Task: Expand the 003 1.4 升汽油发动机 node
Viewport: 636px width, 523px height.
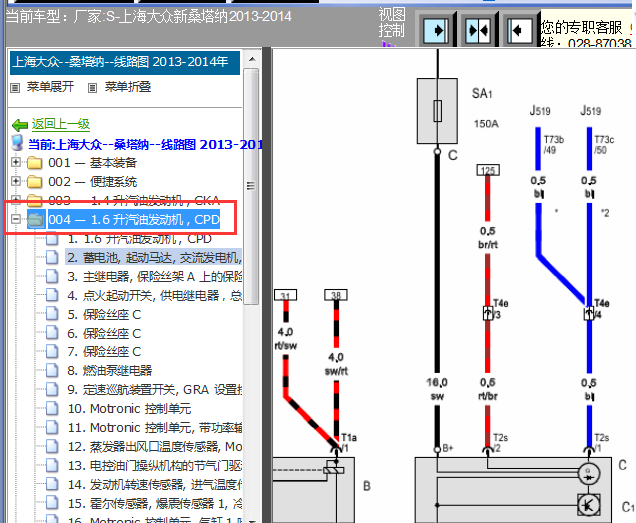Action: tap(16, 199)
